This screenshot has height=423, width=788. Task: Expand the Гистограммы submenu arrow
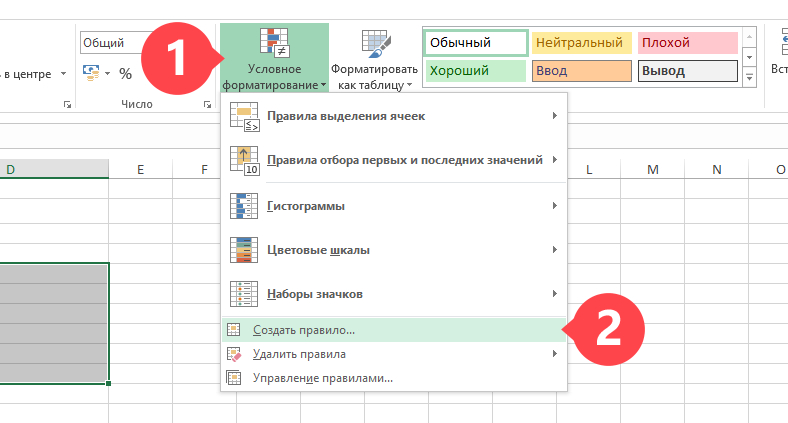[x=554, y=205]
